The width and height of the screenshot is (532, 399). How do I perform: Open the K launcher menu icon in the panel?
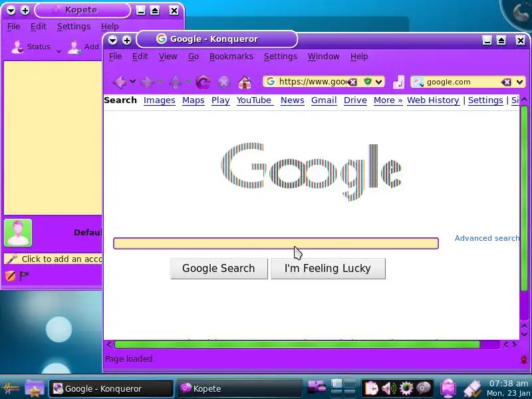click(x=11, y=388)
